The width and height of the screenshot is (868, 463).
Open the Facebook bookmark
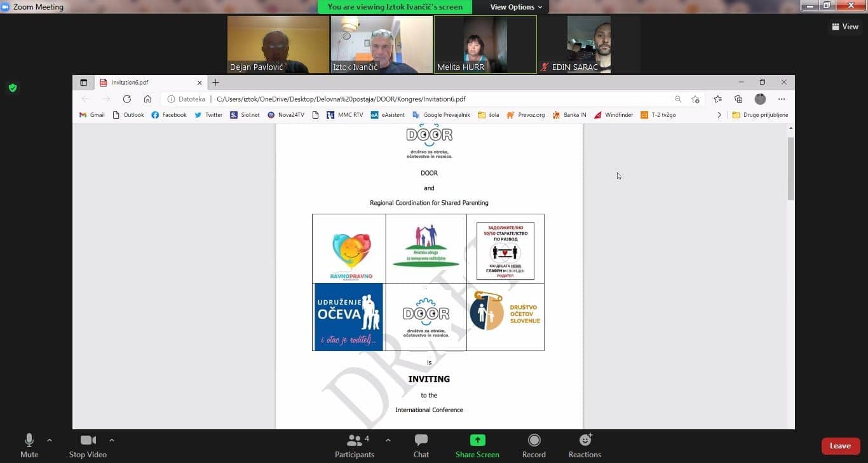(x=169, y=115)
